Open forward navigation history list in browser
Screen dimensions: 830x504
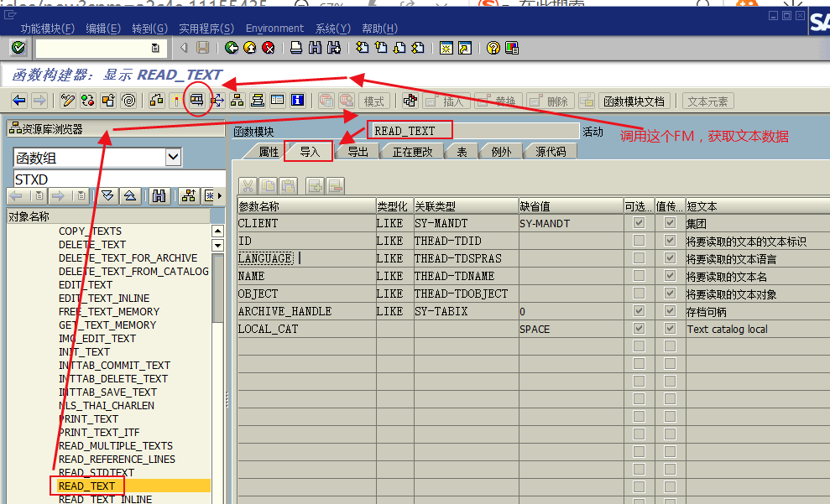coord(81,196)
